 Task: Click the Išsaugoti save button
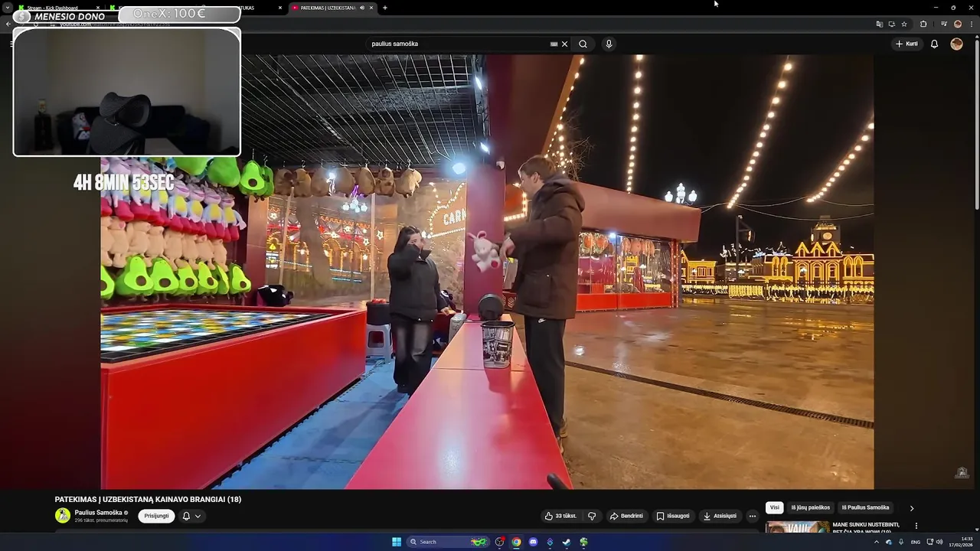pos(673,516)
